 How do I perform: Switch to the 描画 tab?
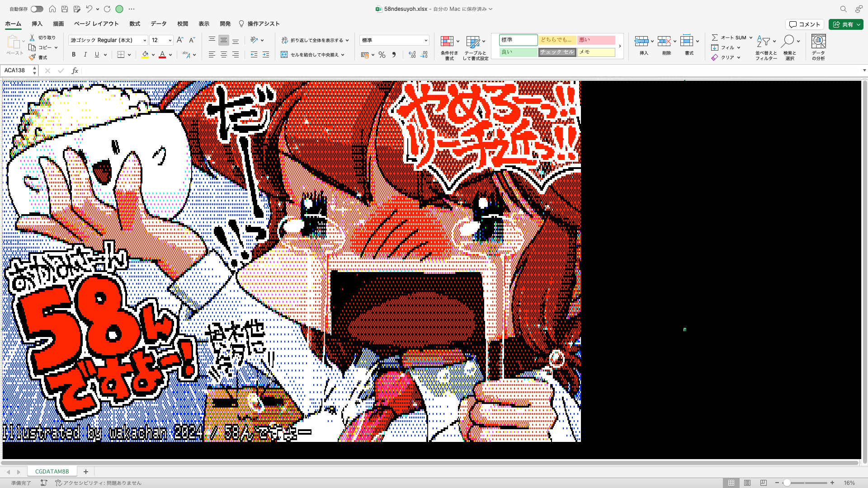point(58,23)
